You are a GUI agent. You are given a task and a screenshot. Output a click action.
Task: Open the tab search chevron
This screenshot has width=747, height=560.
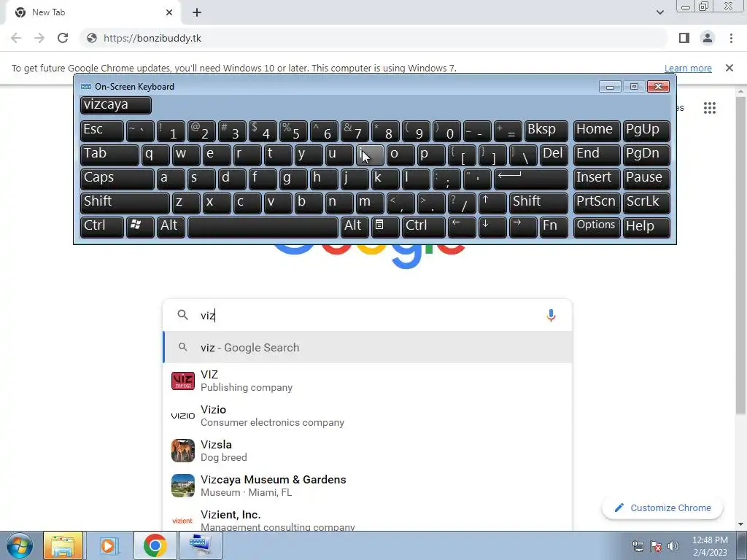click(659, 12)
